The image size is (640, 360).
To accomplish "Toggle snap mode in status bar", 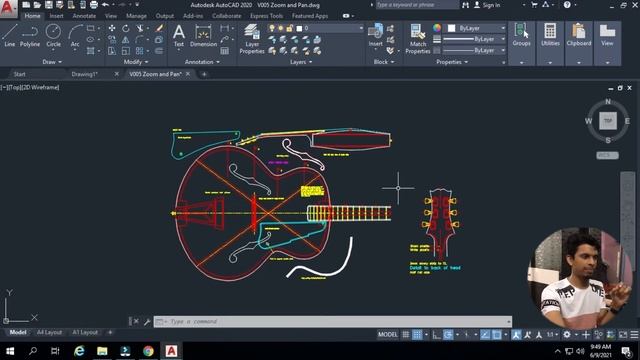I will (417, 335).
